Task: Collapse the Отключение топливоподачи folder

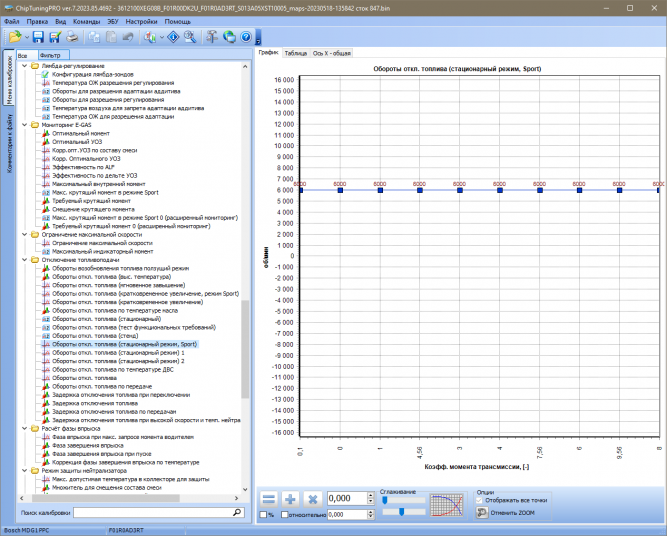Action: (25, 260)
